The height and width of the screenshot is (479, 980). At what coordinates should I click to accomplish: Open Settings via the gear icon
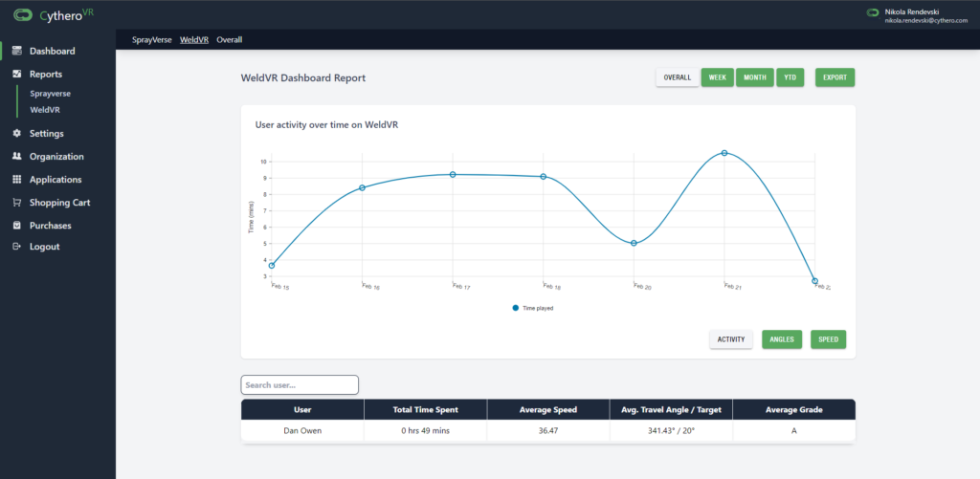click(17, 134)
